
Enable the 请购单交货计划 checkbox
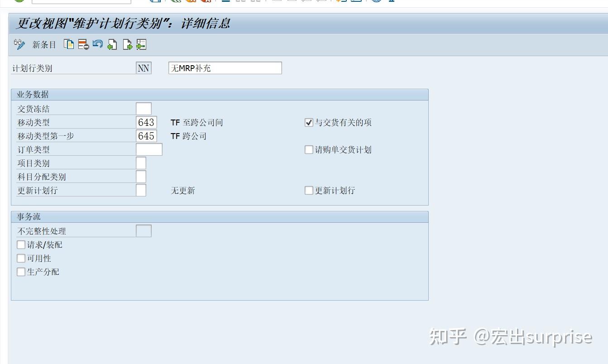click(309, 149)
